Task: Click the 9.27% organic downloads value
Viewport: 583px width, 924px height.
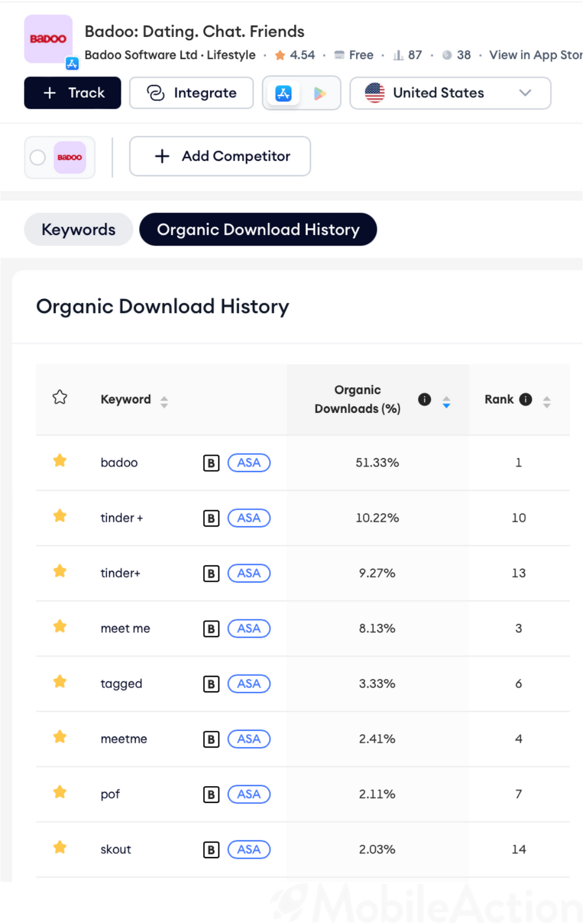Action: (377, 573)
